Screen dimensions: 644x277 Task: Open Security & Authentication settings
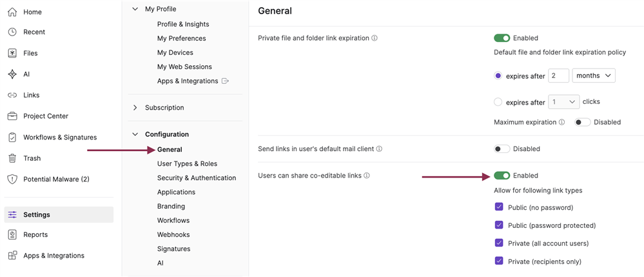point(196,178)
